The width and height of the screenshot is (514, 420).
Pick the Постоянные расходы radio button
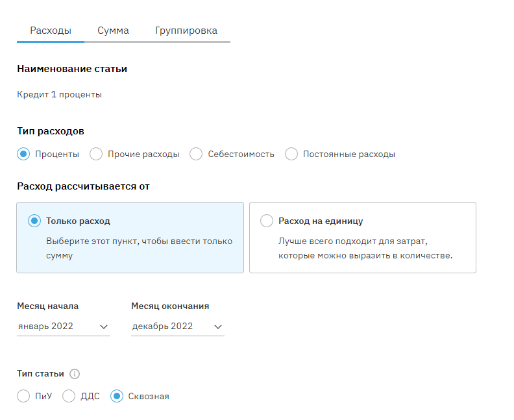coord(291,154)
